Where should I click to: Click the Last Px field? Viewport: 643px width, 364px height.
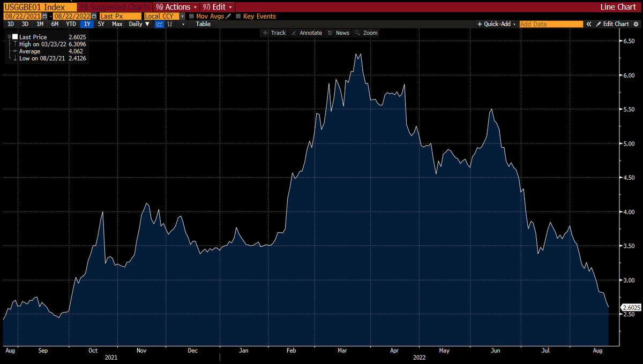pyautogui.click(x=121, y=17)
